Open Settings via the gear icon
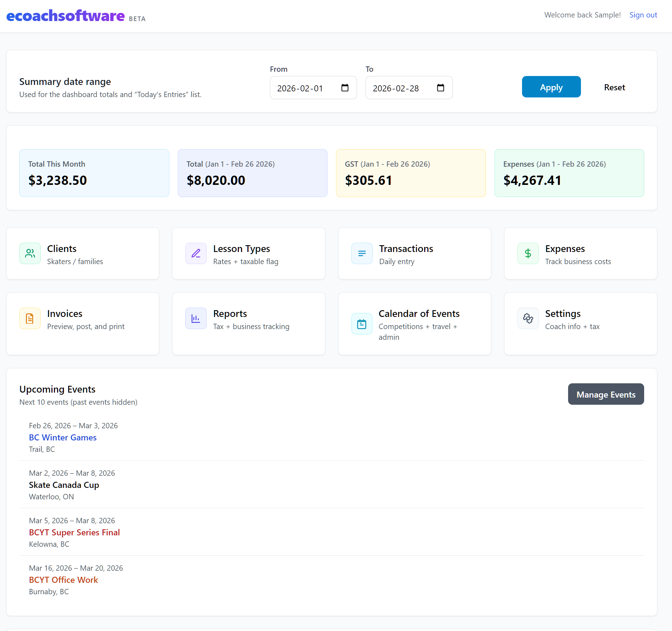The width and height of the screenshot is (672, 631). pyautogui.click(x=528, y=318)
